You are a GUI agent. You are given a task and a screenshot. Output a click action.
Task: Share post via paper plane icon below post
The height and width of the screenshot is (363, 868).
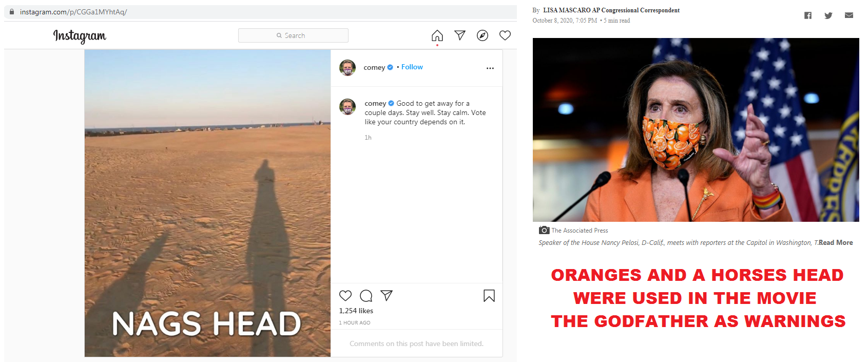(x=387, y=295)
